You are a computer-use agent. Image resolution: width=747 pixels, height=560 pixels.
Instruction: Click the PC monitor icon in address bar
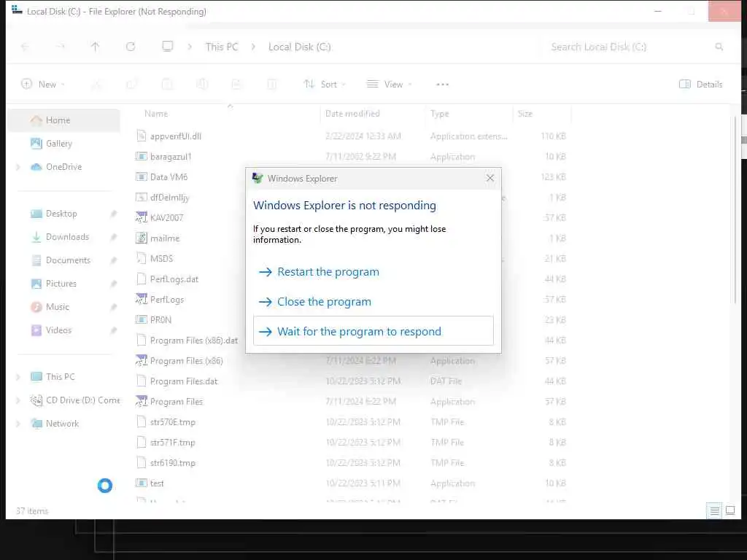(x=168, y=47)
